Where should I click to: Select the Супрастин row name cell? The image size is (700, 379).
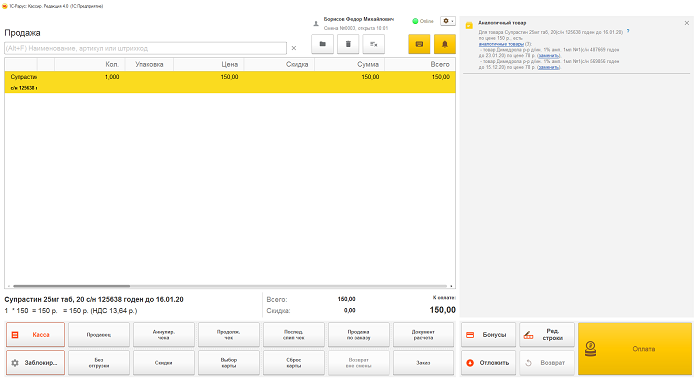click(x=24, y=77)
